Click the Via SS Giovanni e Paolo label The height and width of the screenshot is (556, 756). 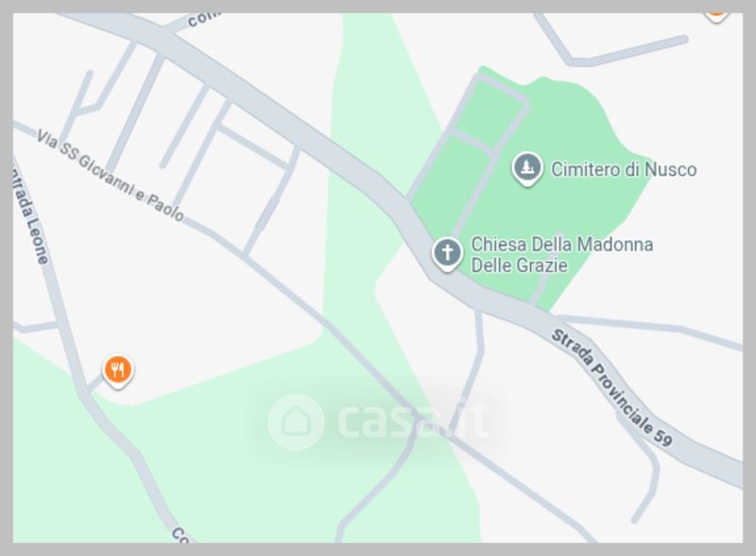tap(111, 175)
